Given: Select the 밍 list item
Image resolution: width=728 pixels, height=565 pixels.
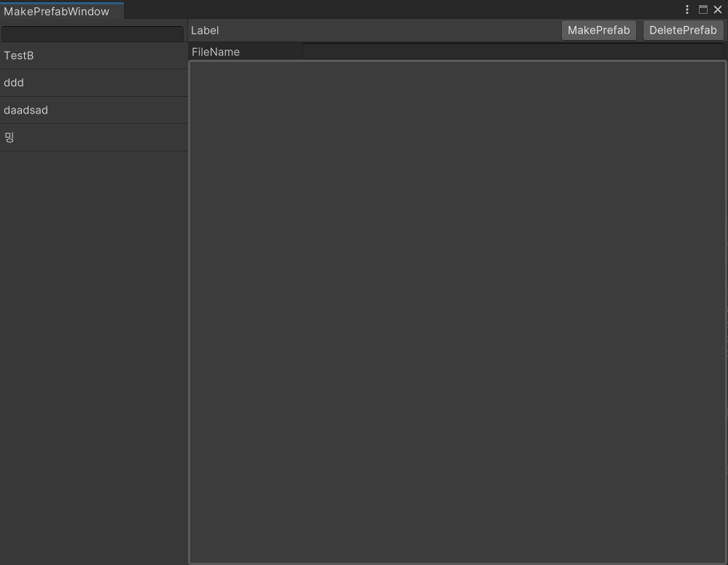Looking at the screenshot, I should [94, 138].
